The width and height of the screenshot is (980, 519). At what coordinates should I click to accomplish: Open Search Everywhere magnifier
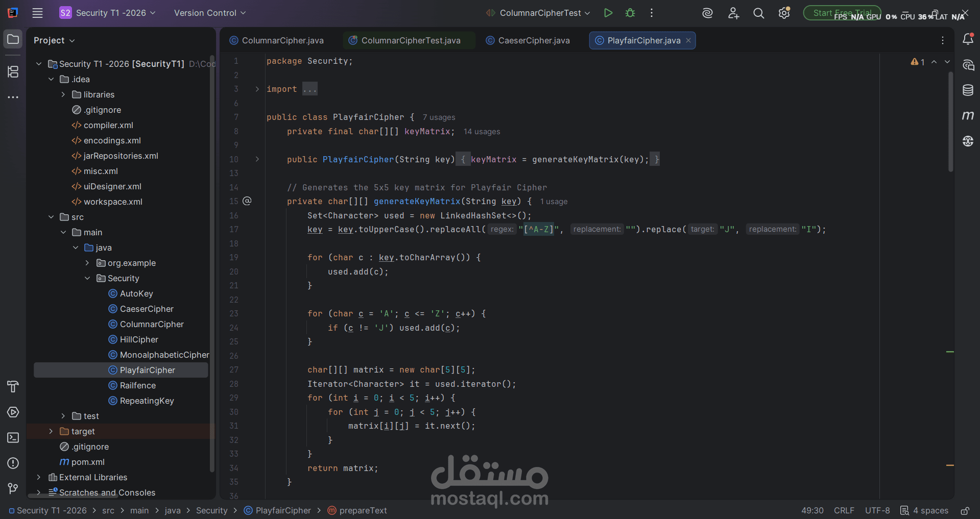[759, 13]
